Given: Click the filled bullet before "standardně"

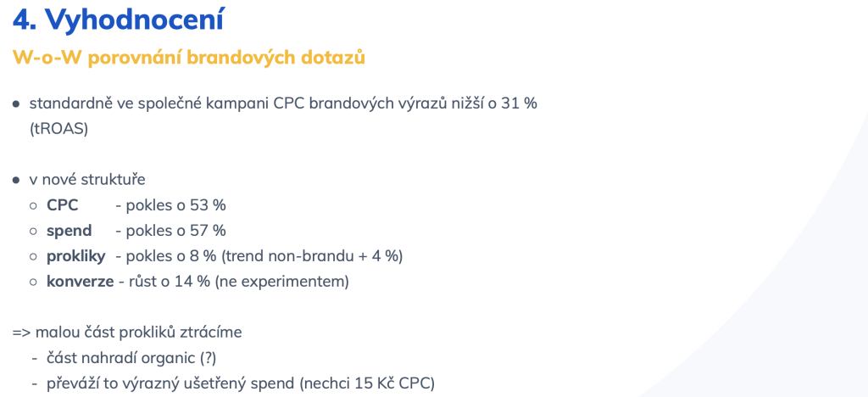Looking at the screenshot, I should 17,104.
